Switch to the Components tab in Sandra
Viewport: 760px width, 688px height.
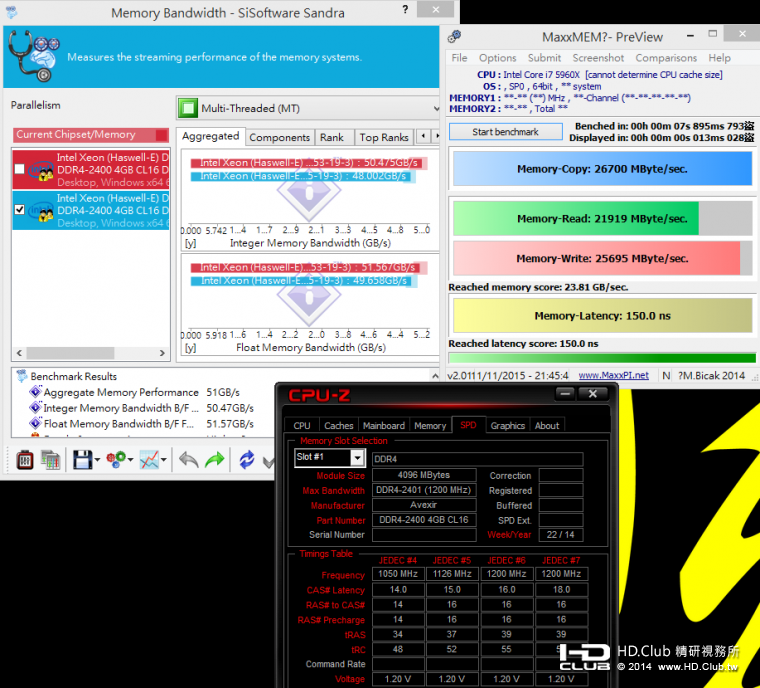279,137
